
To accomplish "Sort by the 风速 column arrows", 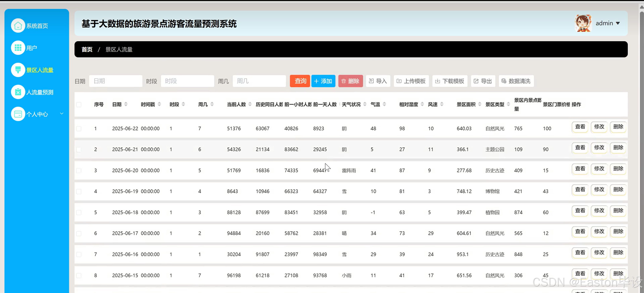I will 442,104.
